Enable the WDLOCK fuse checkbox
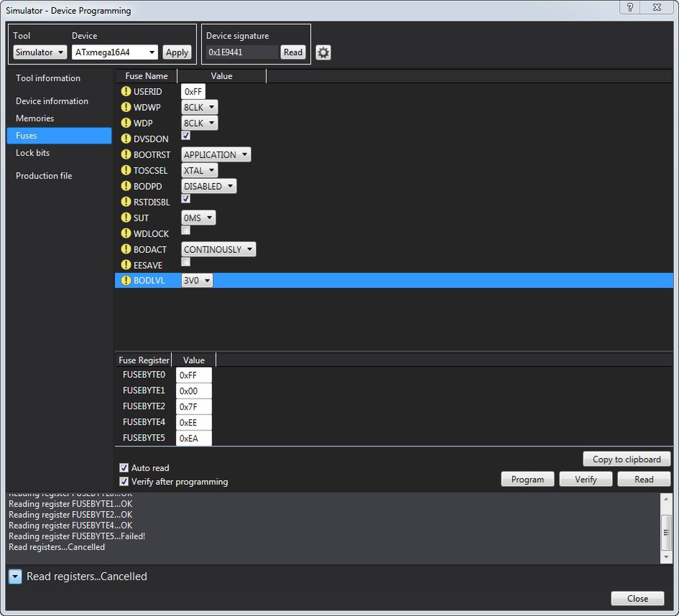This screenshot has height=616, width=679. click(x=186, y=230)
